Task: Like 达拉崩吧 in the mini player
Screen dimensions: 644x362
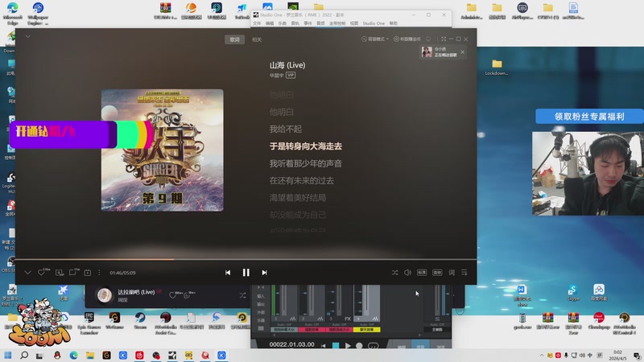Action: 172,295
